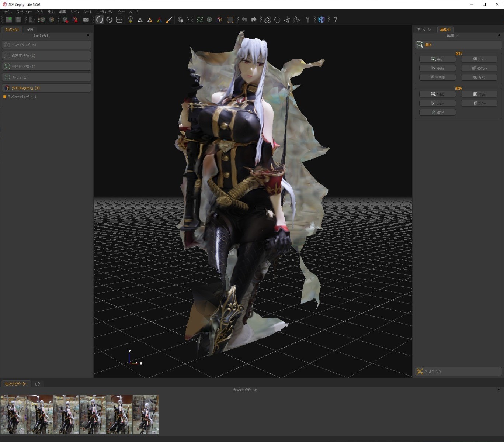Click the bounding box frame toolbar icon

[x=230, y=20]
